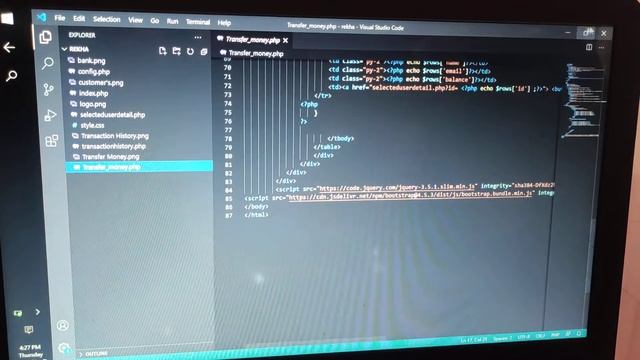Screen dimensions: 640x360
Task: Select highlighted Transfer_money.php in Explorer
Action: pos(139,167)
